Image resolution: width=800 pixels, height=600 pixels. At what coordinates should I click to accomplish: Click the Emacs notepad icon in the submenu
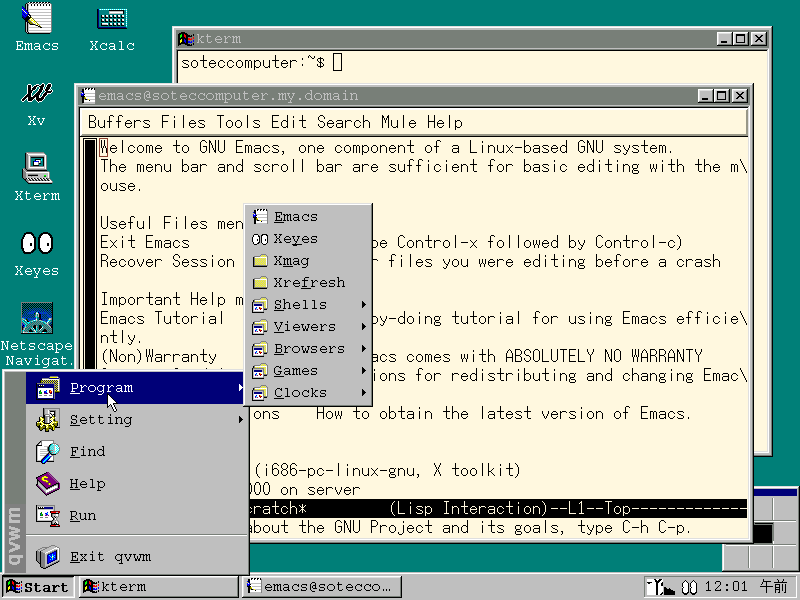(x=260, y=216)
